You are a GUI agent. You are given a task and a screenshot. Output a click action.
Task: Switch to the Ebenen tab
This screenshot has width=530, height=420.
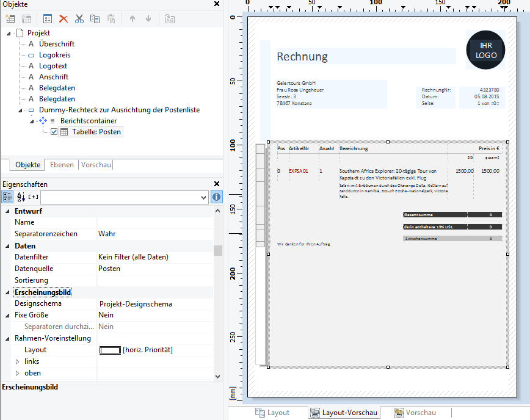click(x=62, y=165)
